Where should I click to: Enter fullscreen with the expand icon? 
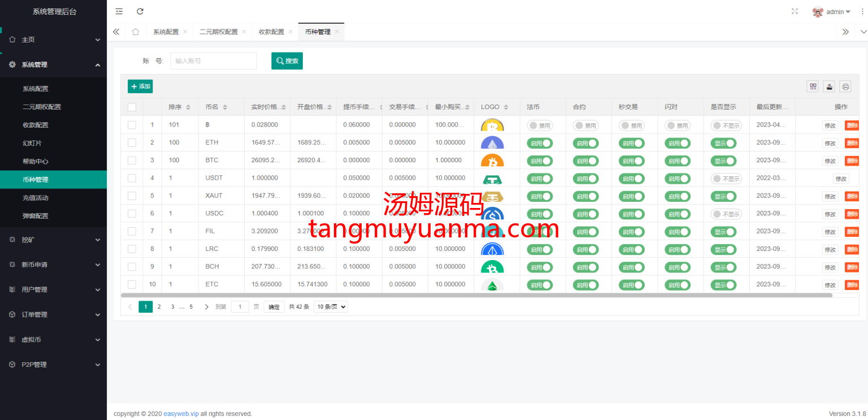pyautogui.click(x=795, y=11)
